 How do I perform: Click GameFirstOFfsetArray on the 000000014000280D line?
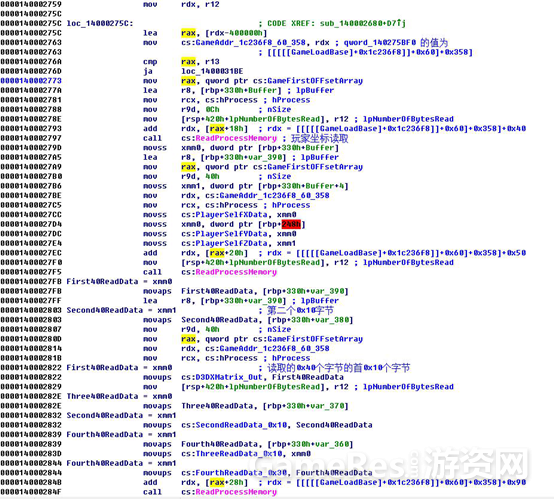315,339
